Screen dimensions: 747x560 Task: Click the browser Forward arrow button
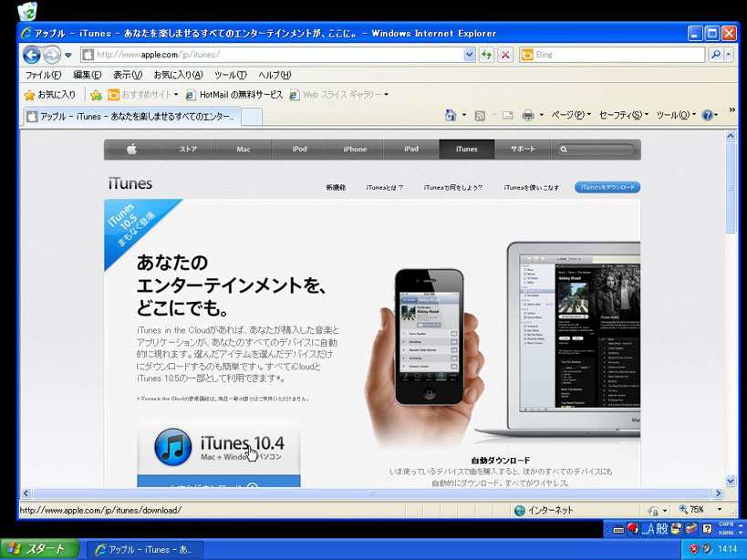pos(51,55)
